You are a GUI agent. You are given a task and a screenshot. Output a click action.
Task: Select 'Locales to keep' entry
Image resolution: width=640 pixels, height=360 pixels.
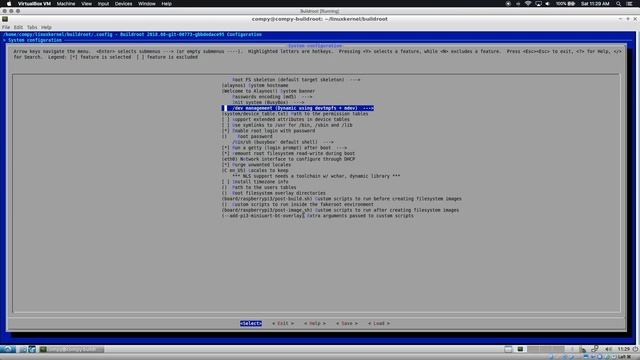point(255,170)
